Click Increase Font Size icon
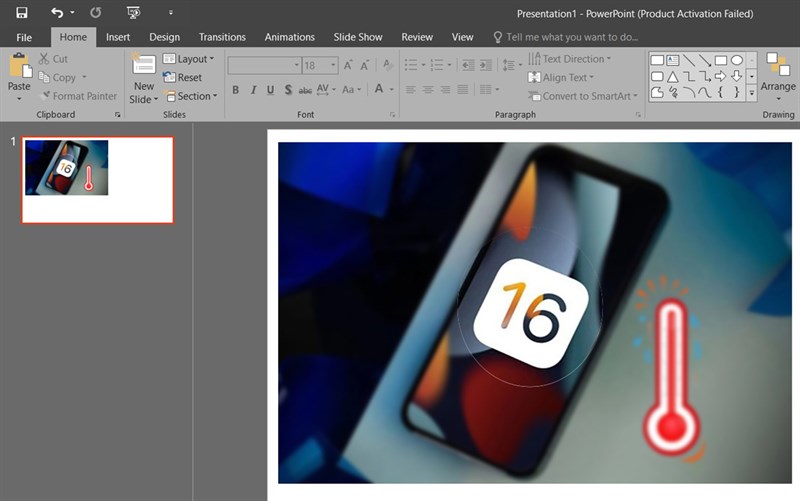The height and width of the screenshot is (501, 800). click(x=348, y=65)
